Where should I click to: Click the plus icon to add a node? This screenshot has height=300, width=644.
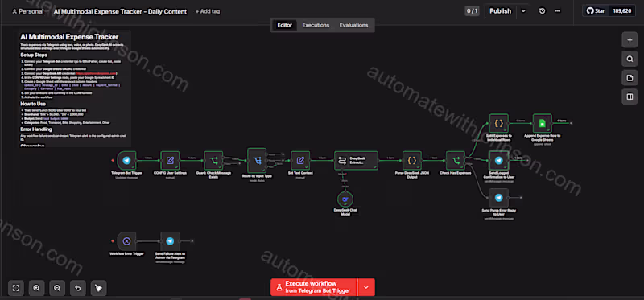[x=630, y=40]
